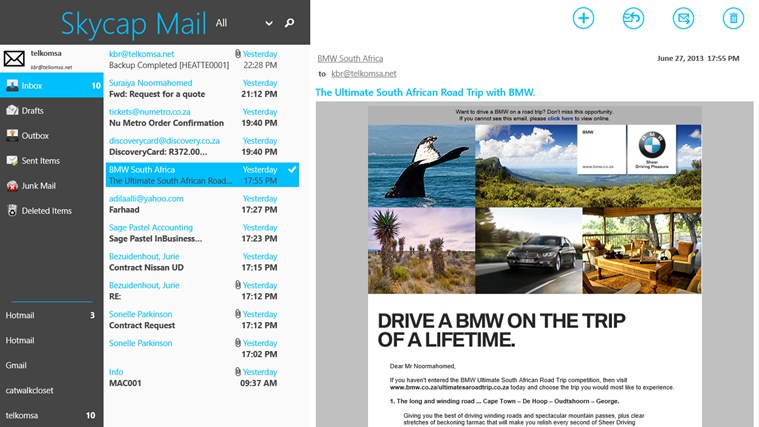Viewport: 759px width, 427px height.
Task: Open search with the magnifier icon
Action: pos(290,22)
